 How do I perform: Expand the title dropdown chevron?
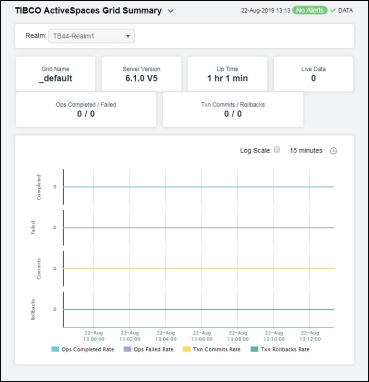pos(171,11)
